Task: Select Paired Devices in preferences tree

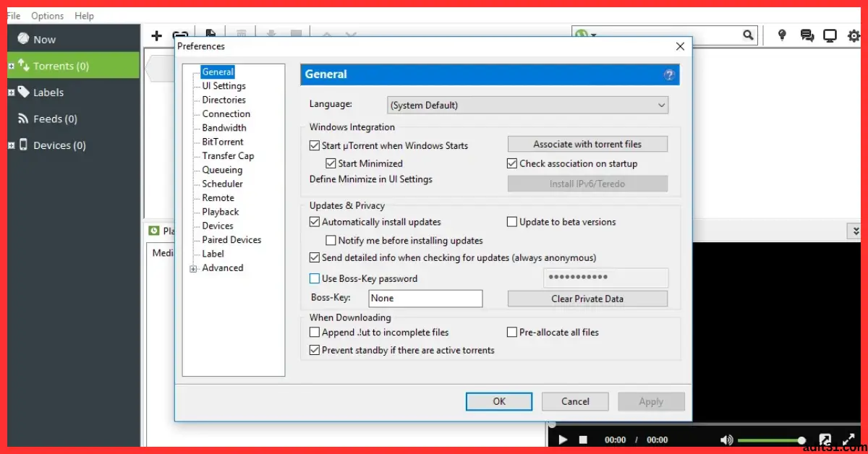Action: click(x=231, y=240)
